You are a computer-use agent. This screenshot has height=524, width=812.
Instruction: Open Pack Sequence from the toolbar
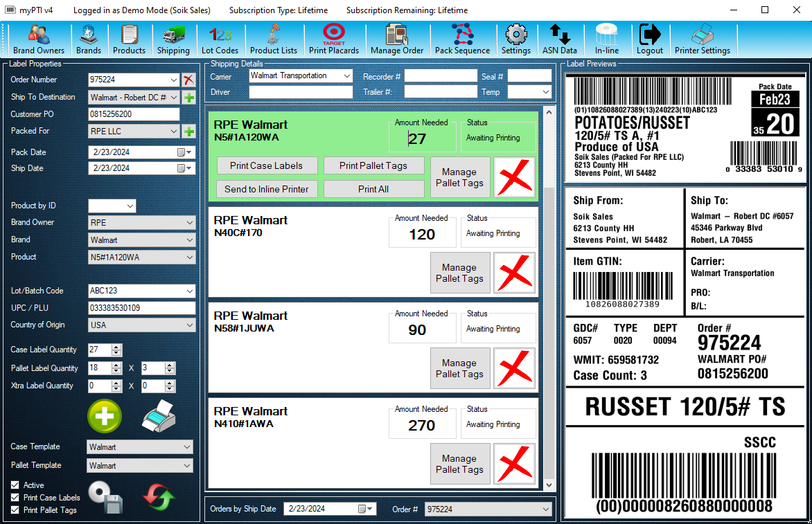[x=462, y=39]
